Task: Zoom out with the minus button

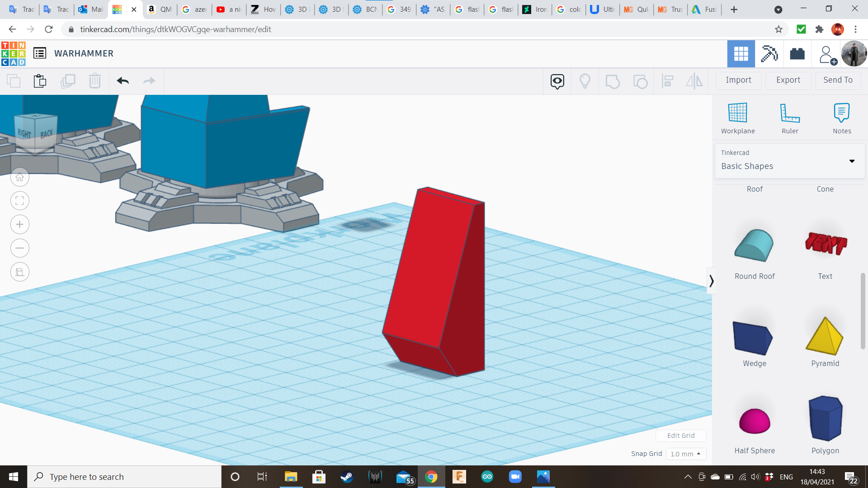Action: pos(20,248)
